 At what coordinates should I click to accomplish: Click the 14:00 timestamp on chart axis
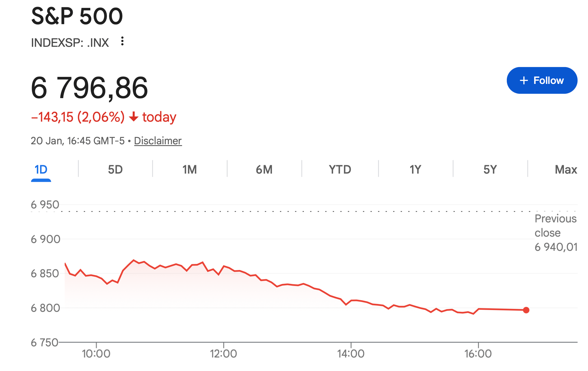click(x=351, y=353)
